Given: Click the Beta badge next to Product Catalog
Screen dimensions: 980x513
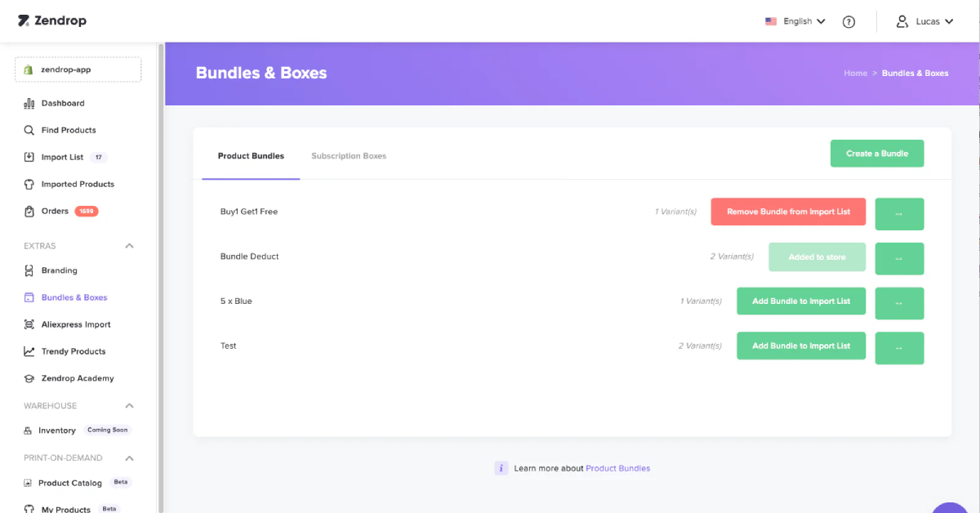Looking at the screenshot, I should tap(121, 483).
